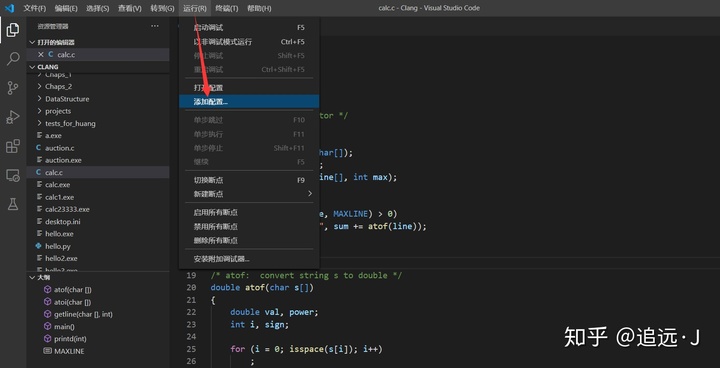Screen dimensions: 720x368
Task: Open the 文件(F) menu
Action: [x=34, y=8]
